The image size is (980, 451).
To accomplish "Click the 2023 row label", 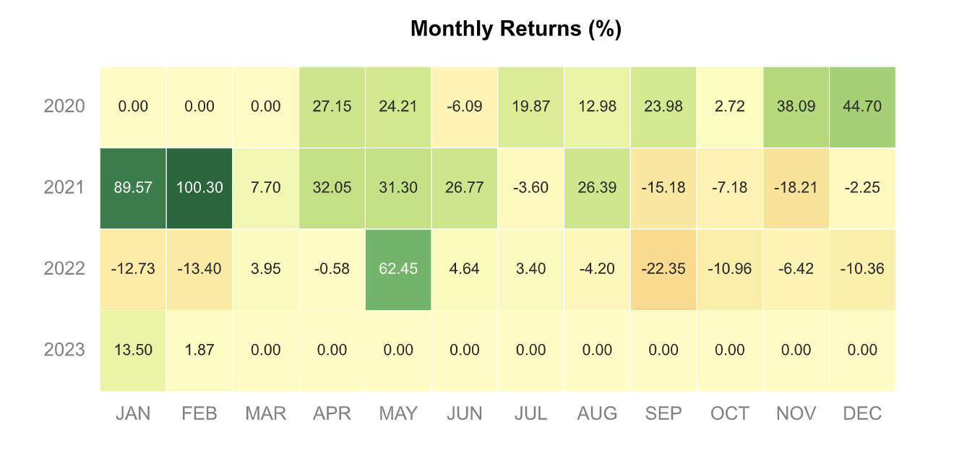I will click(x=64, y=351).
